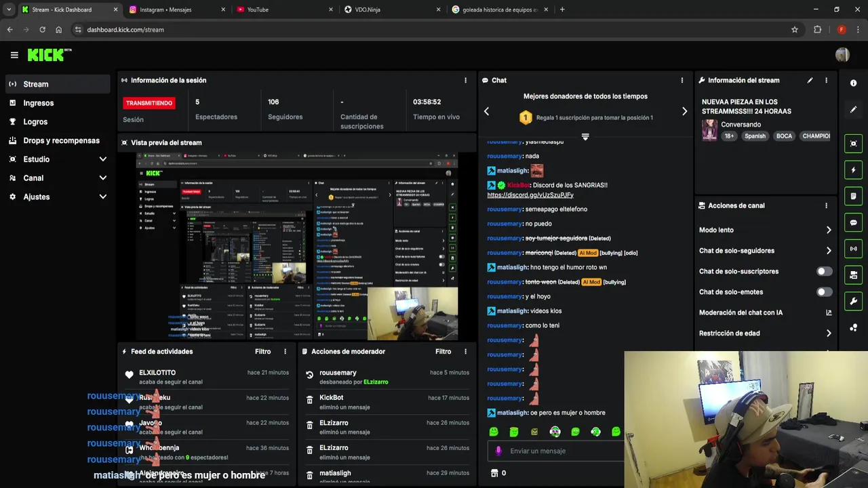Toggle the broadcast signal icon in the right toolbar

point(853,249)
